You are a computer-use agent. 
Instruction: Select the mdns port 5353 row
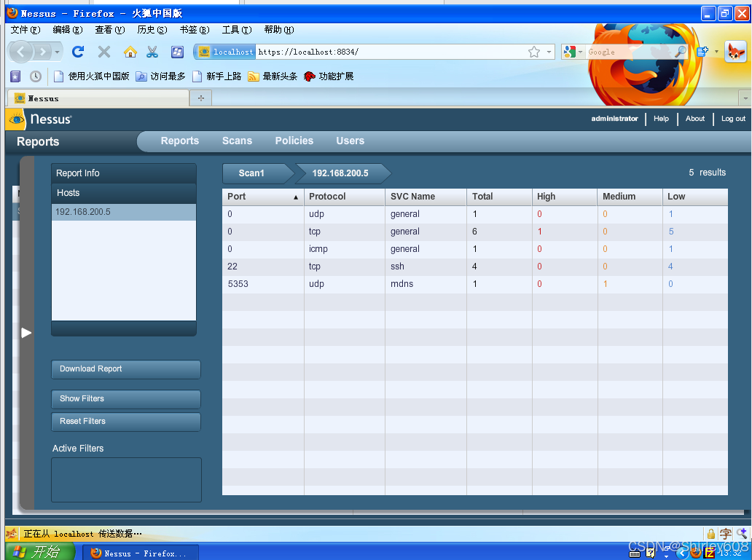(x=475, y=284)
